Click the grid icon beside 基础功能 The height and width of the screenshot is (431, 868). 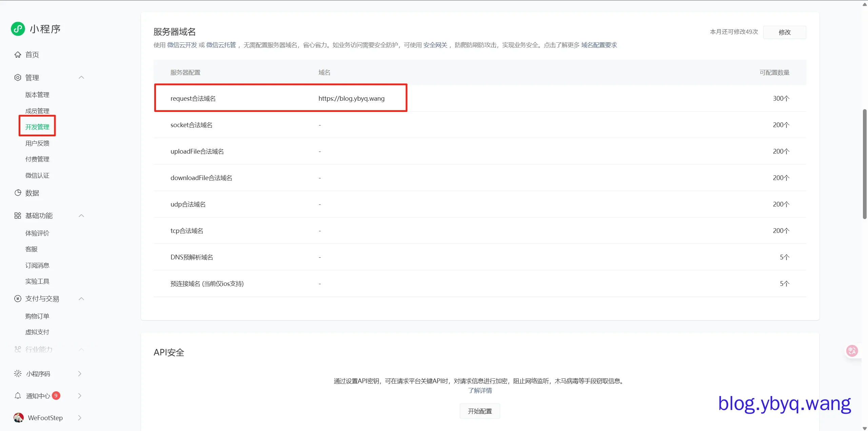pos(18,216)
